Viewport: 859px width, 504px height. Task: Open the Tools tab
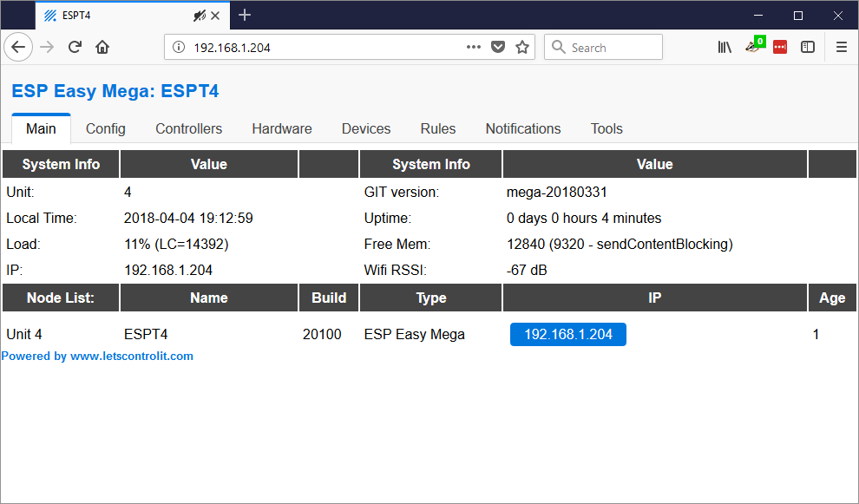coord(607,128)
